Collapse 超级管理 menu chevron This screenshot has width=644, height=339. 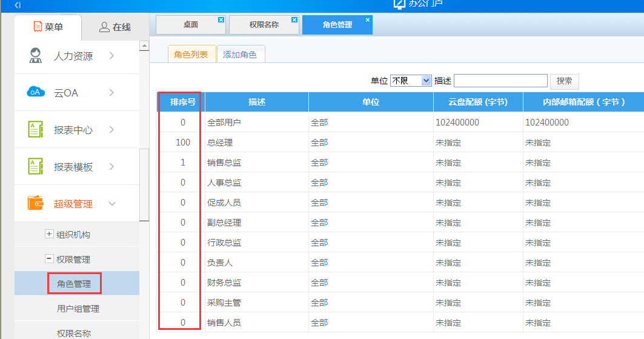click(x=111, y=203)
